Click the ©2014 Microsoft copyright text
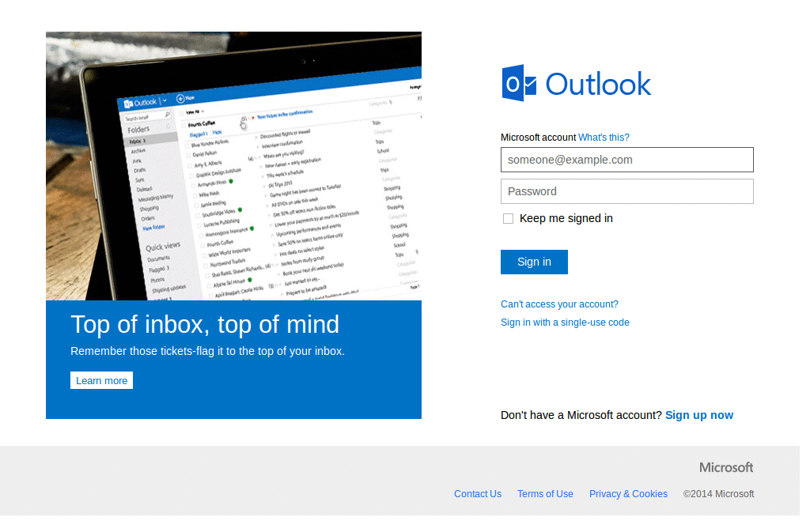Viewport: 810px width, 532px height. (718, 494)
